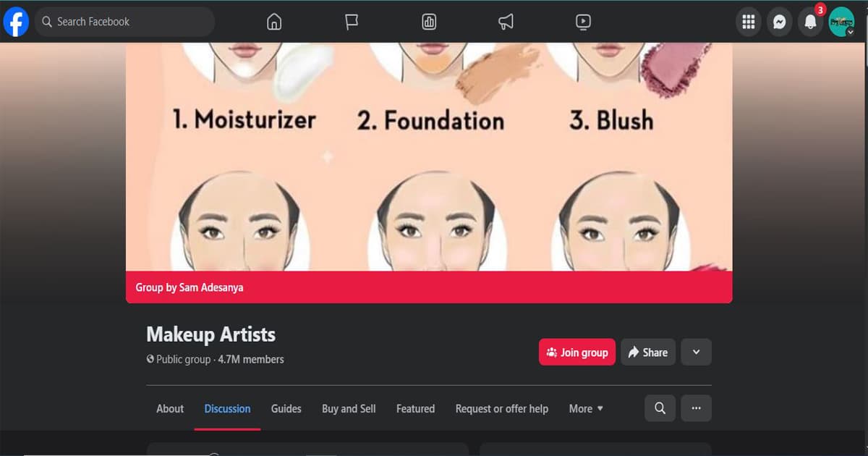
Task: Open the Pages flag icon
Action: pos(352,22)
